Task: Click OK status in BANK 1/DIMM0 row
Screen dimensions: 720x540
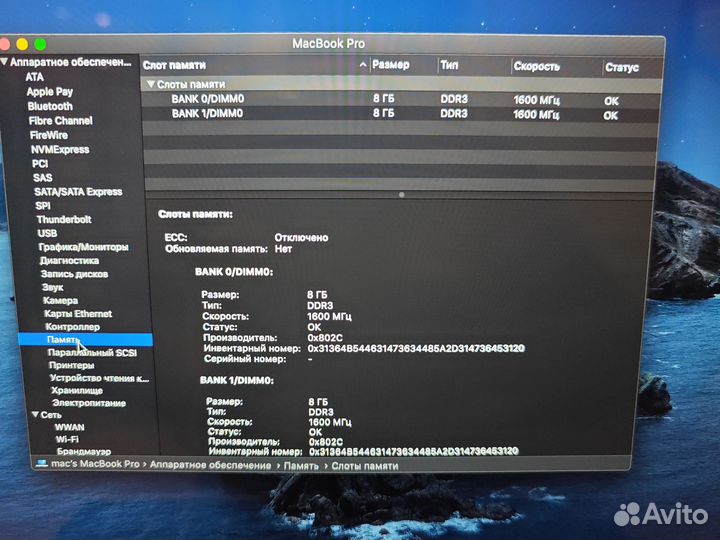Action: (x=611, y=115)
